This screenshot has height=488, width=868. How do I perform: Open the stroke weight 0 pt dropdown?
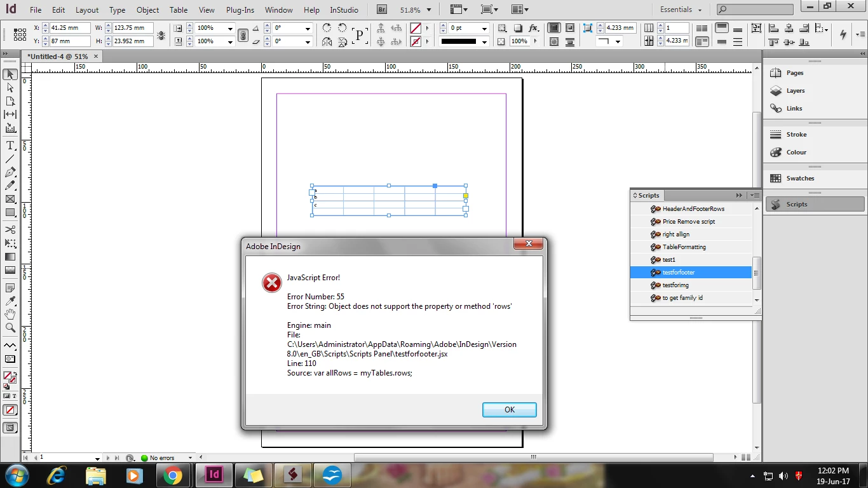[484, 28]
